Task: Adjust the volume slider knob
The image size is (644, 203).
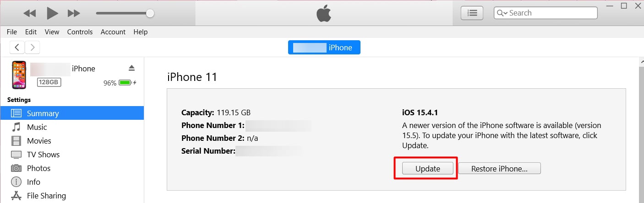Action: 150,14
